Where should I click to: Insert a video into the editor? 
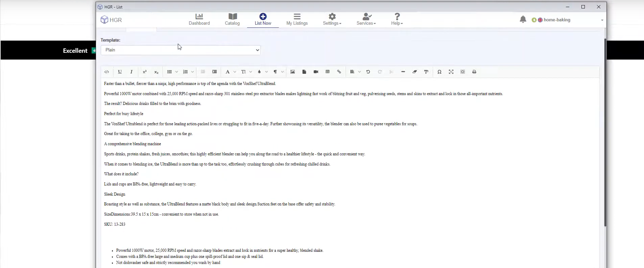(x=316, y=72)
